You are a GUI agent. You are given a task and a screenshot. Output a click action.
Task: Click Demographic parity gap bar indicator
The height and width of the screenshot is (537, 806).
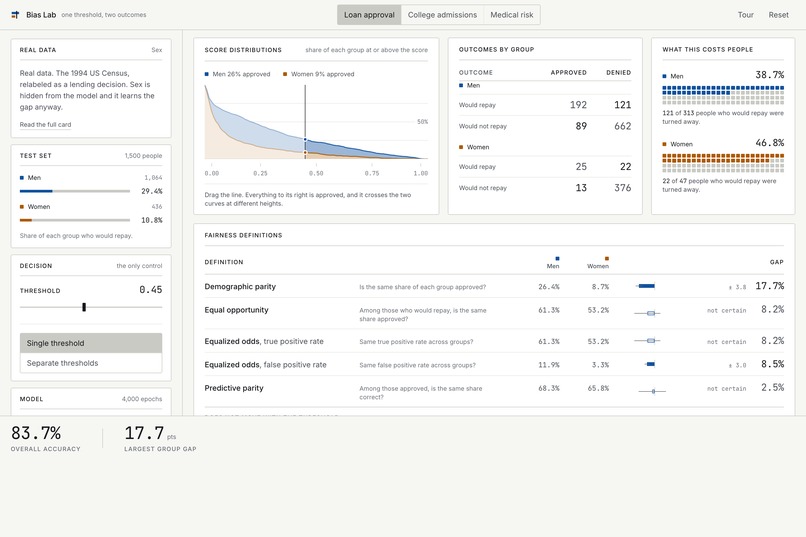click(646, 286)
